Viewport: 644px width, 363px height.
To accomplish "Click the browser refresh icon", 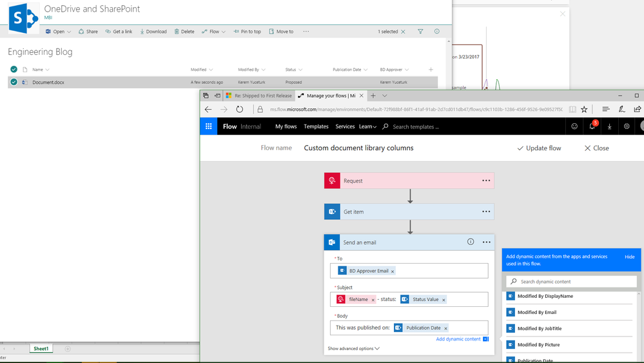I will (x=239, y=109).
